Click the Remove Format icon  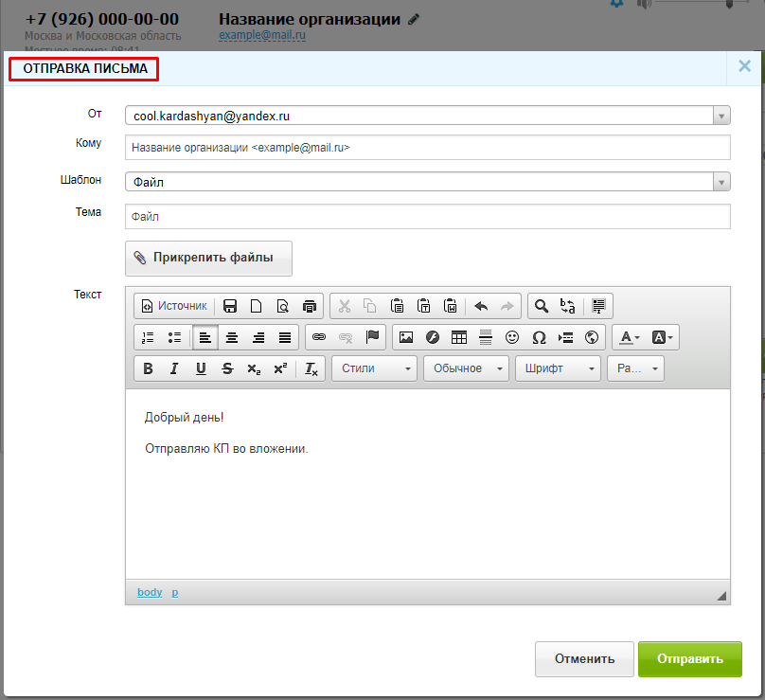[311, 368]
